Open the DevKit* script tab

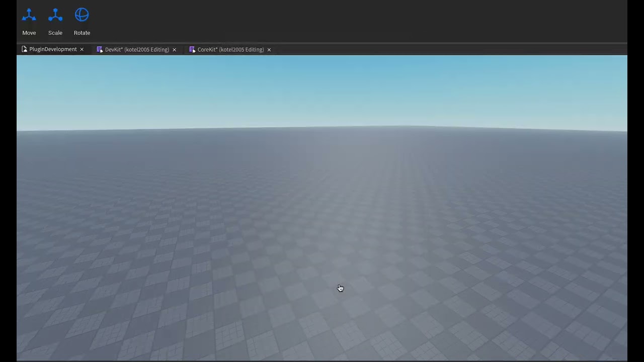137,50
